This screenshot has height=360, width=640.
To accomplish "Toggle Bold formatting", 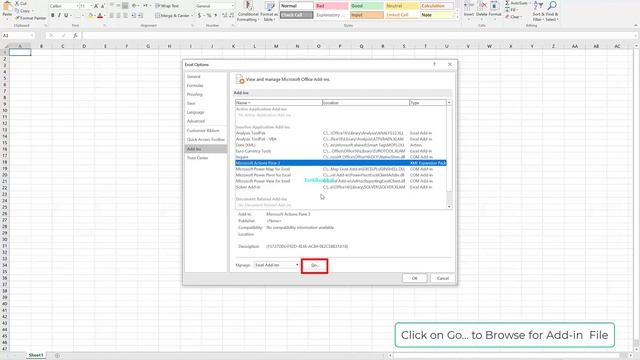I will click(x=53, y=16).
